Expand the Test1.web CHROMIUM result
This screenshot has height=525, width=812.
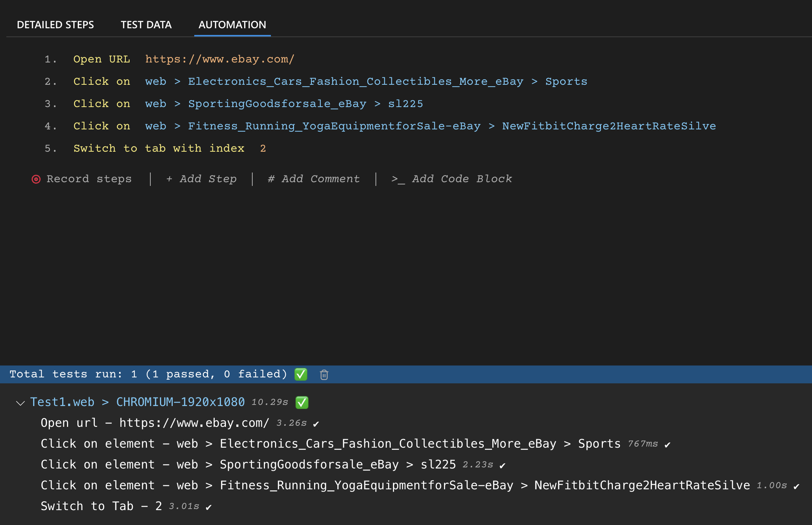click(21, 402)
